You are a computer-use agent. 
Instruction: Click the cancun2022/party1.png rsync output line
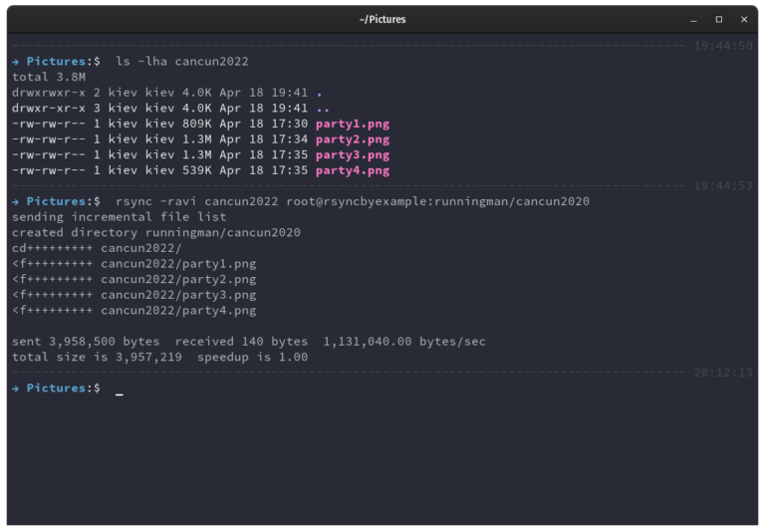pos(134,264)
